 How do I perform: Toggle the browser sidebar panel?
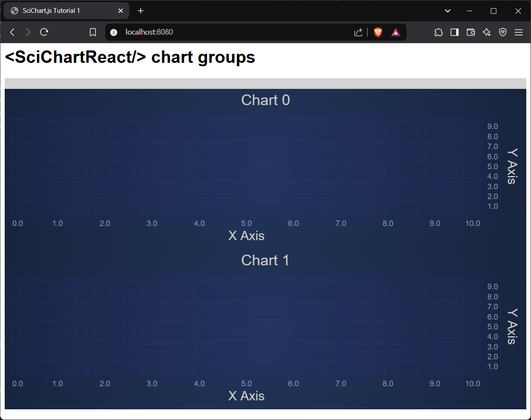454,32
